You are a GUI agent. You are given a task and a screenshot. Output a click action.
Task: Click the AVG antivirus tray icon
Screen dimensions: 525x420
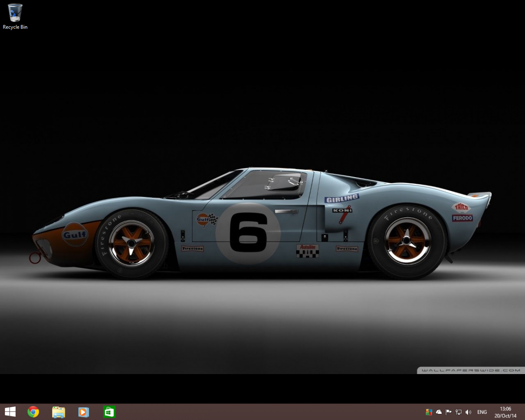pos(429,412)
